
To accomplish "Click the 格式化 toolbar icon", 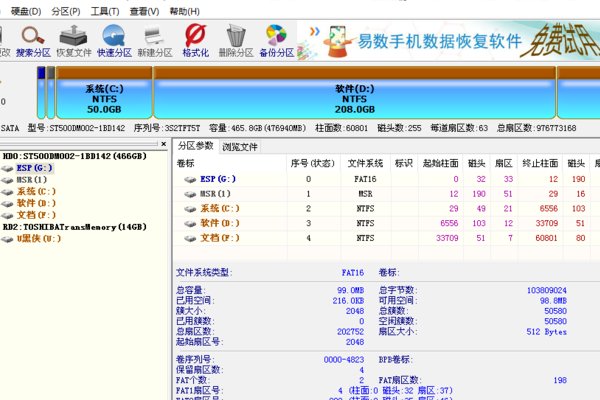I will coord(195,35).
